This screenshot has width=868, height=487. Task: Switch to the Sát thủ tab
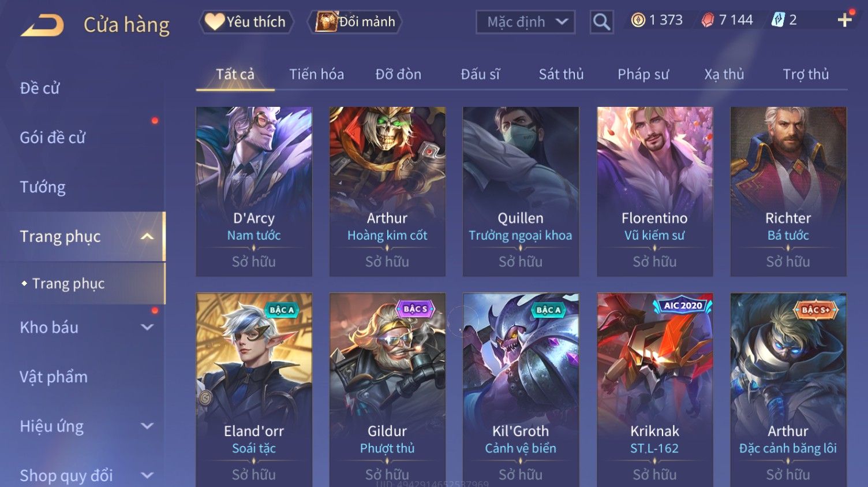coord(561,74)
